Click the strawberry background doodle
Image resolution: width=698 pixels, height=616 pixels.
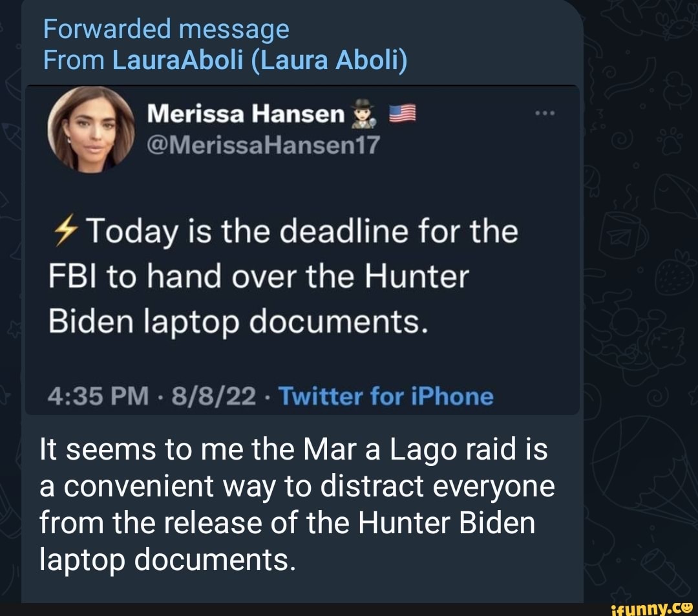tap(674, 274)
